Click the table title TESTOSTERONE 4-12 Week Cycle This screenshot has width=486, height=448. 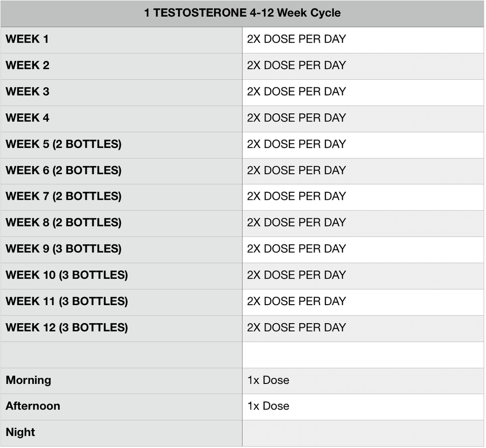tap(243, 13)
